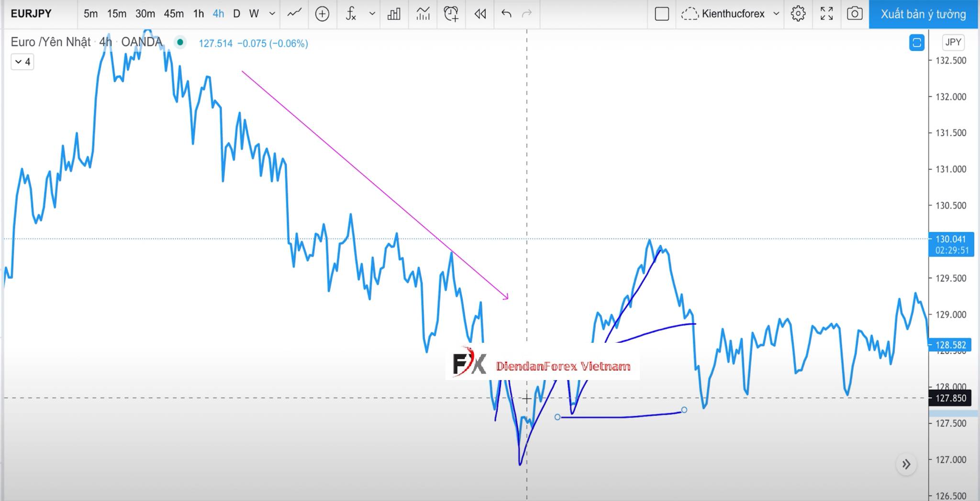The image size is (980, 501).
Task: Open the fx indicators menu
Action: click(351, 13)
